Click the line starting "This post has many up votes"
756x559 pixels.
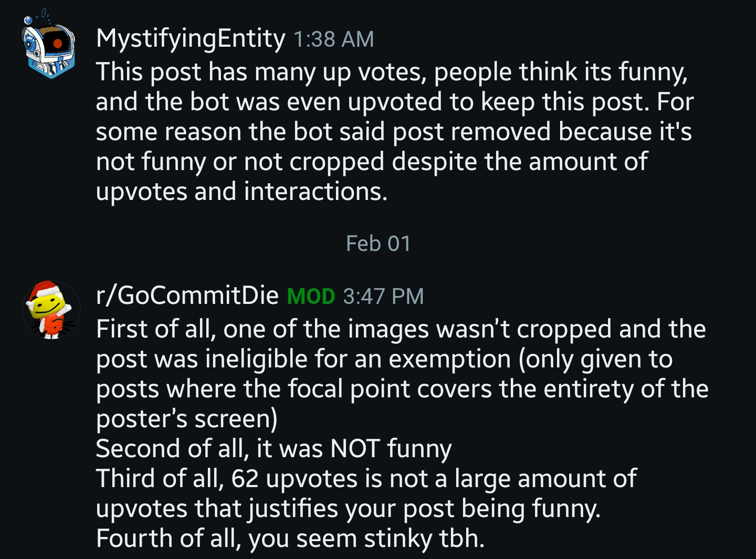point(391,72)
